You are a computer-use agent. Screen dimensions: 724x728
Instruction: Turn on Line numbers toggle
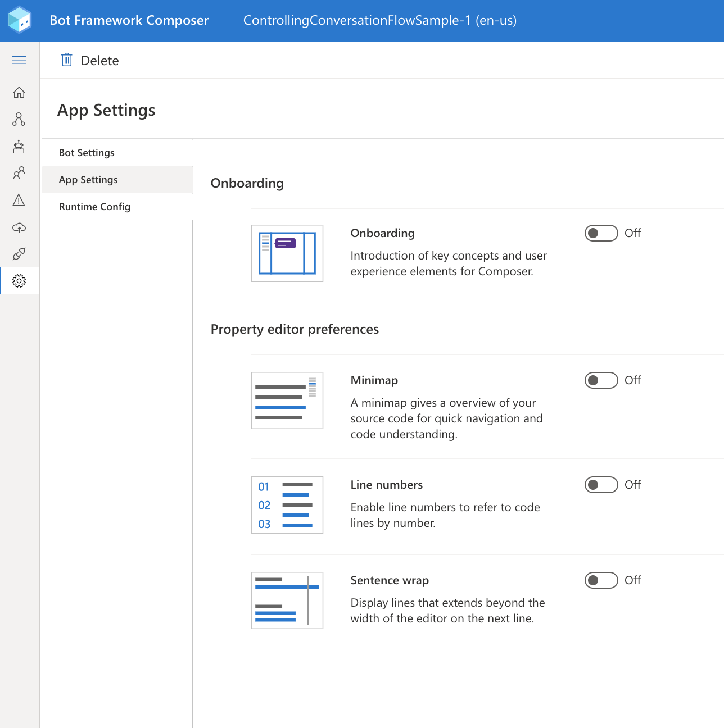[x=601, y=485]
